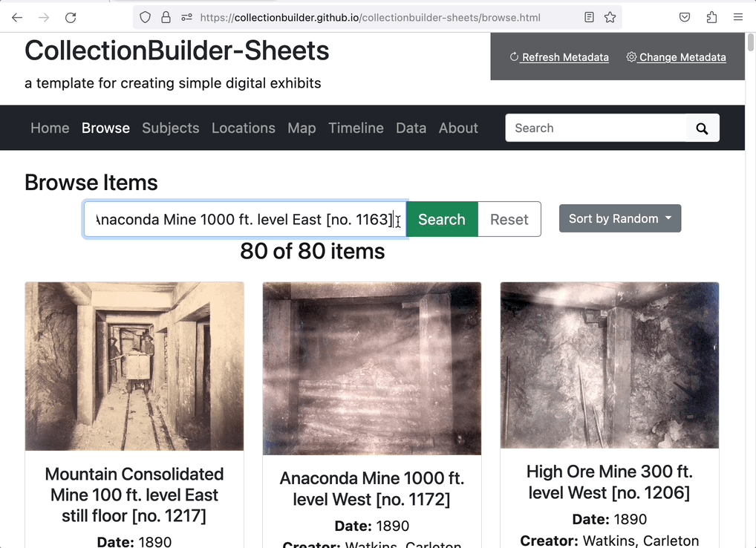Open the Sort by Random dropdown
756x548 pixels.
tap(619, 218)
